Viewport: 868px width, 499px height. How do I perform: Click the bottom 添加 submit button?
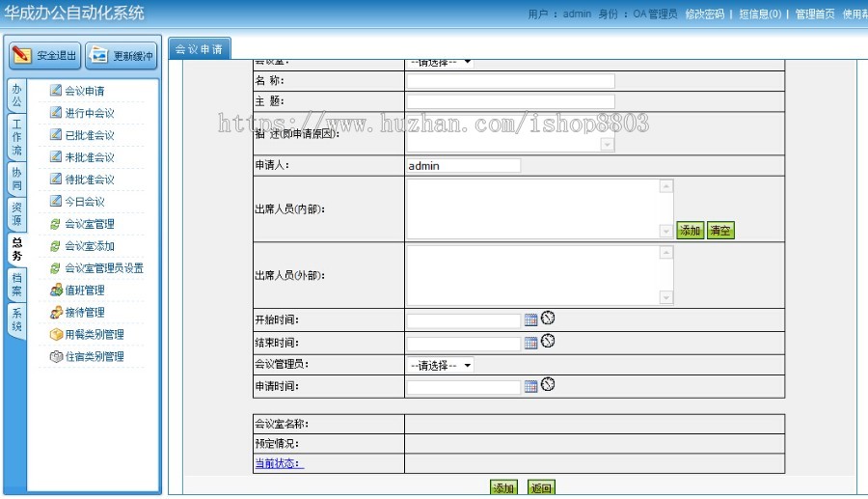503,487
